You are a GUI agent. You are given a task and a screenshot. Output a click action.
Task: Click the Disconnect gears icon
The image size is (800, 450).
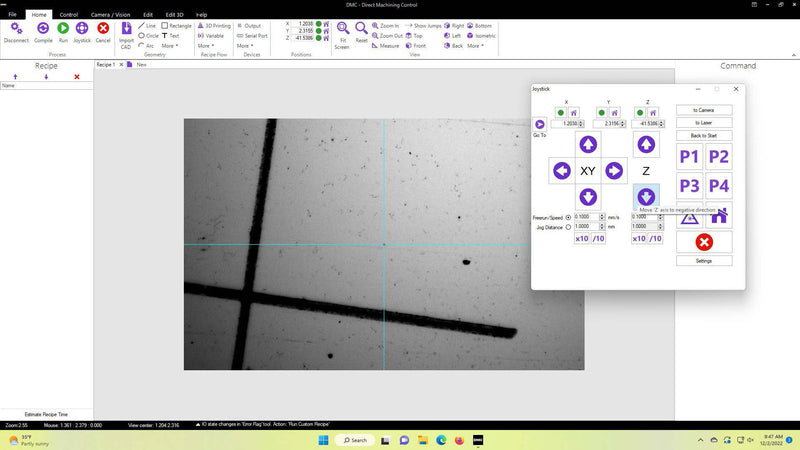(16, 28)
